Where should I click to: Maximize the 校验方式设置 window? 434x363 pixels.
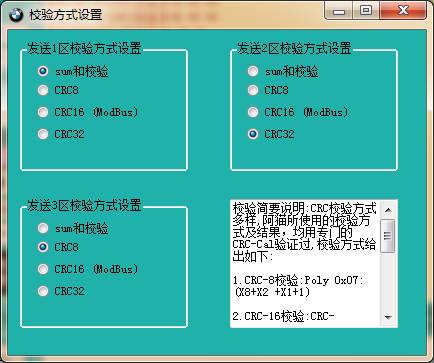click(x=366, y=11)
